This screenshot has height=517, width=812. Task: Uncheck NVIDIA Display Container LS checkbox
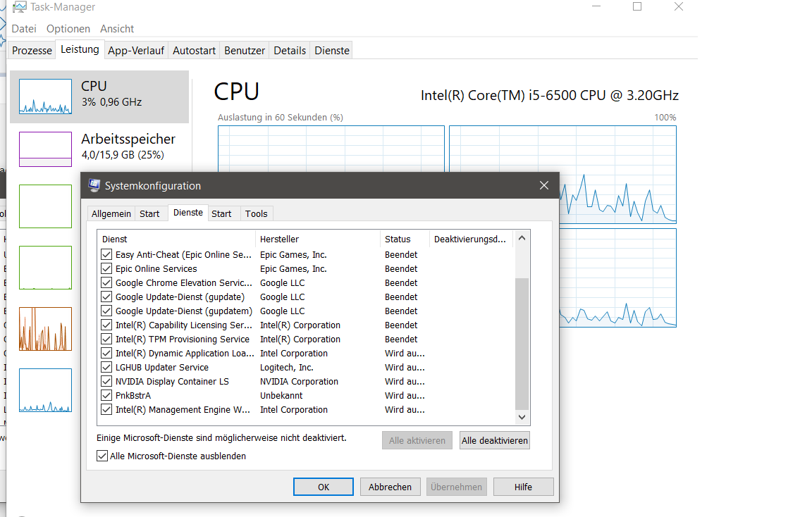[x=106, y=381]
